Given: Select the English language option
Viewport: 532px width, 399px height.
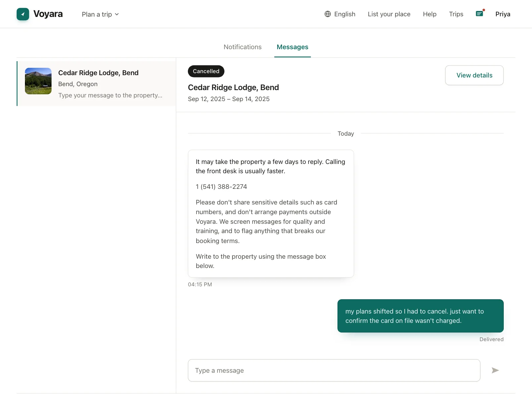Looking at the screenshot, I should (345, 14).
